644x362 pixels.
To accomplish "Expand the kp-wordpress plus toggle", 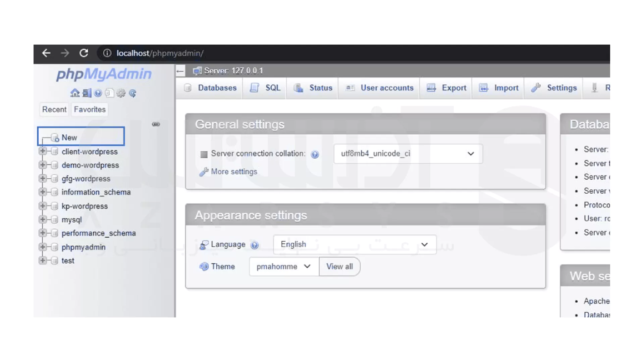I will (x=43, y=206).
